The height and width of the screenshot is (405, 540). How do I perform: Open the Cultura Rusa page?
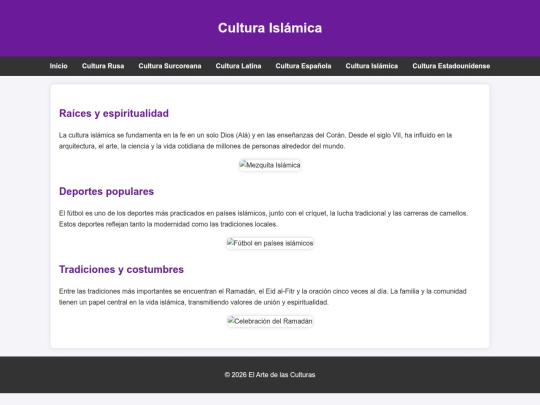pos(103,66)
